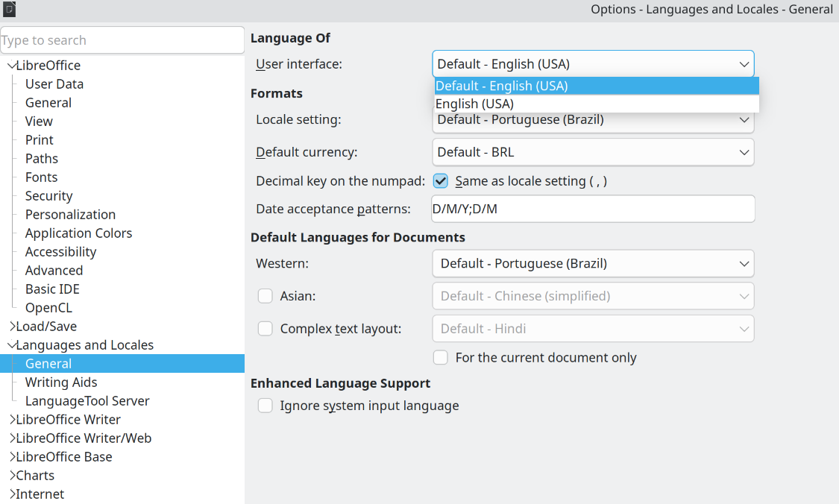Collapse the LibreOffice tree node
The height and width of the screenshot is (504, 839).
coord(12,66)
